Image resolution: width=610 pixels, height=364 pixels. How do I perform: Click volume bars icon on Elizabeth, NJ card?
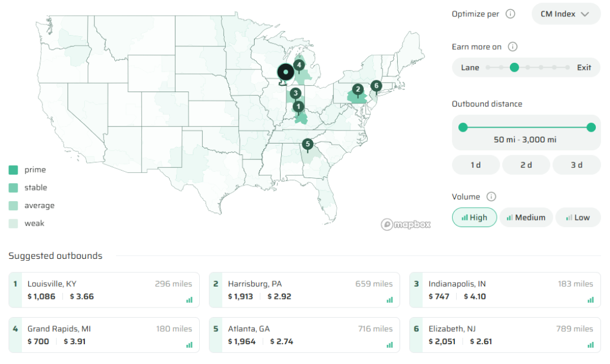click(x=591, y=345)
